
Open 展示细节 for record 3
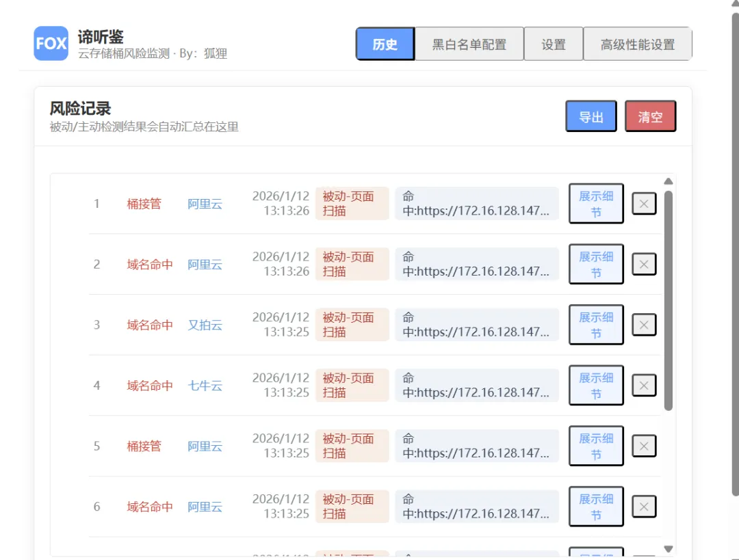point(596,325)
